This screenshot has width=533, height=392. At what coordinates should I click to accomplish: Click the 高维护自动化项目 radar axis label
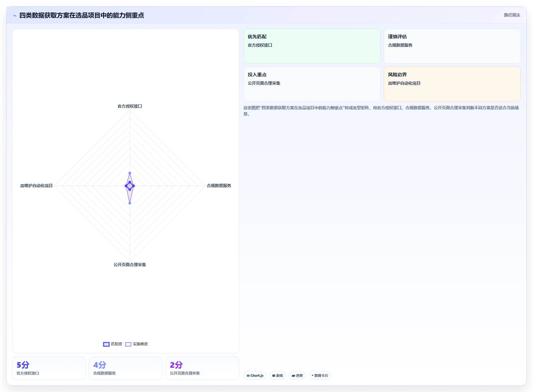coord(36,186)
